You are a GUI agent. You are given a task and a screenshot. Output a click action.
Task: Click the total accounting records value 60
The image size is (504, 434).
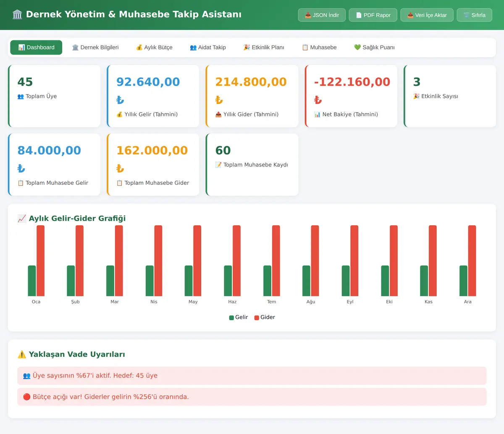pos(223,150)
